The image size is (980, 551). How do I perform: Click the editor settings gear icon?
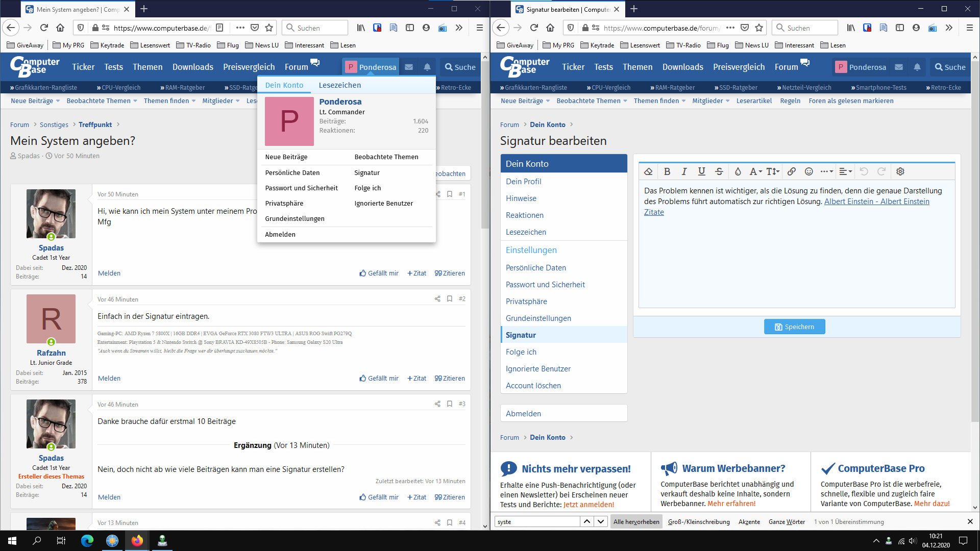click(x=900, y=171)
